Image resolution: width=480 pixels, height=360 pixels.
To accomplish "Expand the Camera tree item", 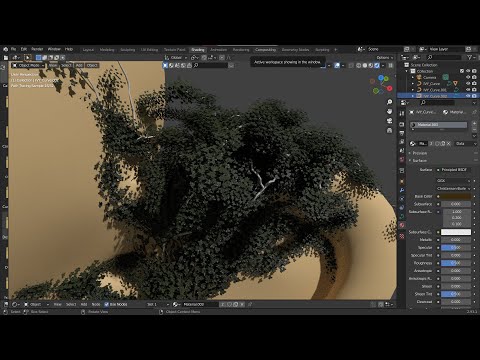I will click(x=413, y=77).
